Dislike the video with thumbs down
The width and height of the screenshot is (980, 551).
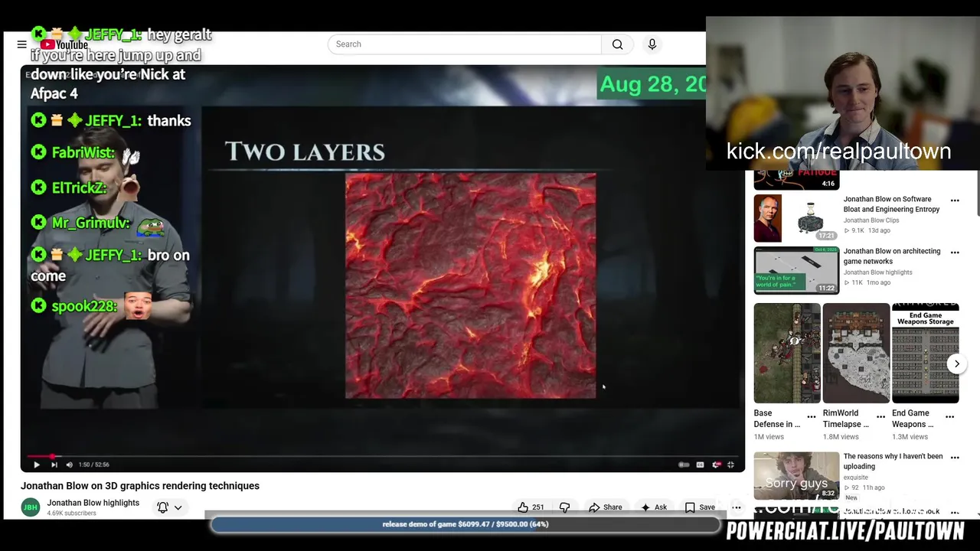pos(565,507)
